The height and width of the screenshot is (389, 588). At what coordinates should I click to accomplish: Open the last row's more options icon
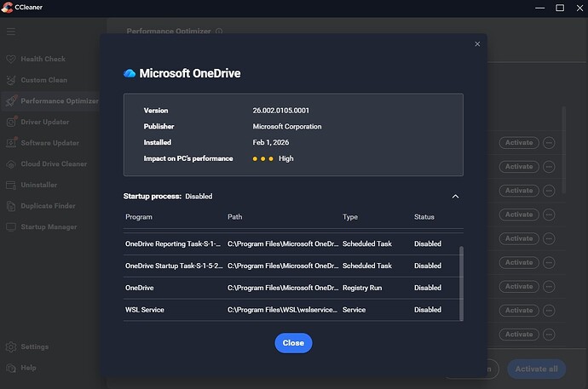pos(549,335)
